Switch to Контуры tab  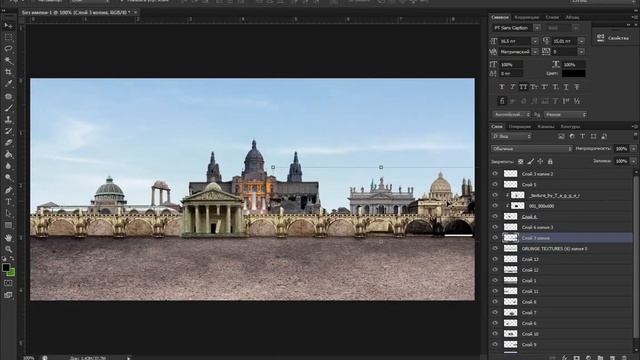[x=570, y=127]
